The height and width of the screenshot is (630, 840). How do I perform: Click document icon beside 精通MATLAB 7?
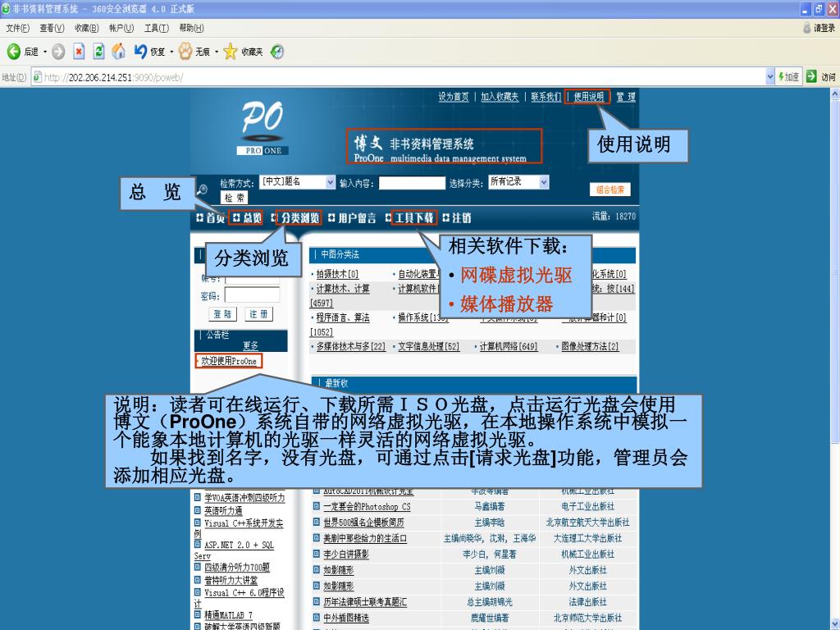click(x=197, y=615)
